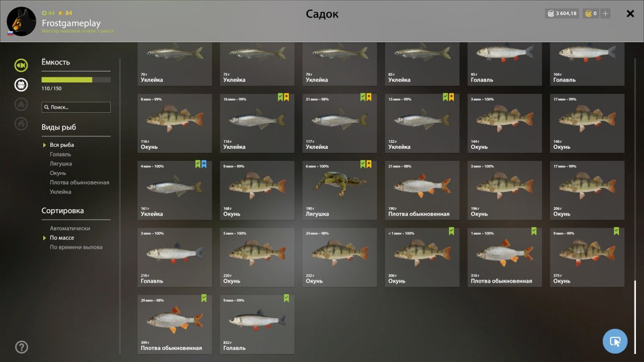Click the Frostgameplay profile avatar
644x362 pixels.
(21, 21)
